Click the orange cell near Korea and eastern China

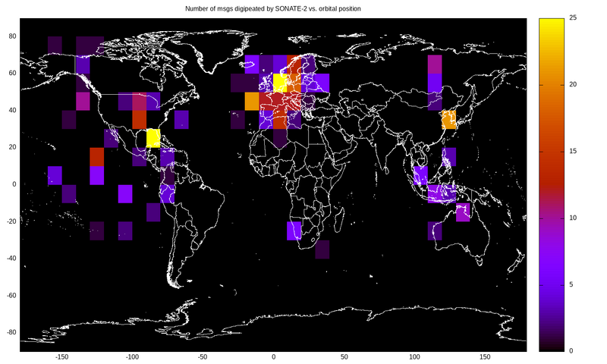(448, 118)
